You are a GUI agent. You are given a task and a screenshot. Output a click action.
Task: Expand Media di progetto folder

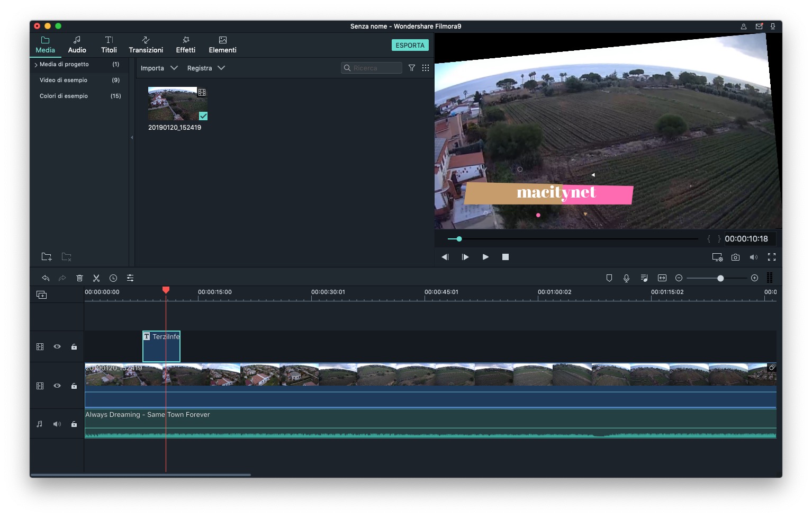coord(36,65)
